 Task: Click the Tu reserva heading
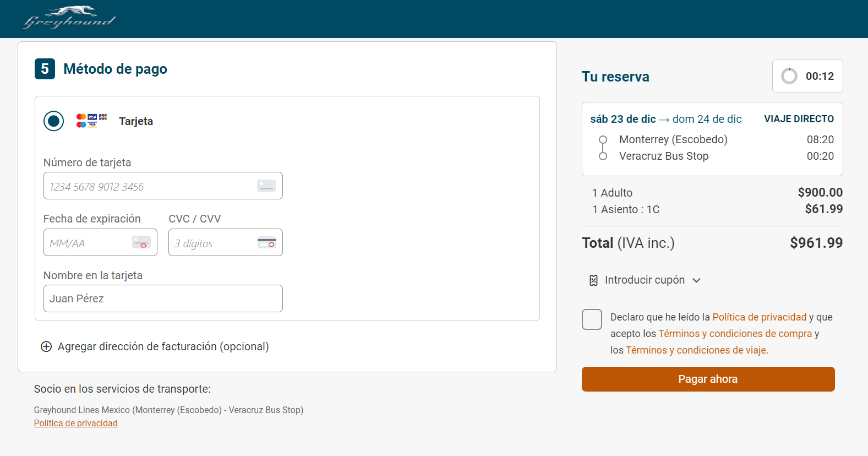(x=615, y=77)
